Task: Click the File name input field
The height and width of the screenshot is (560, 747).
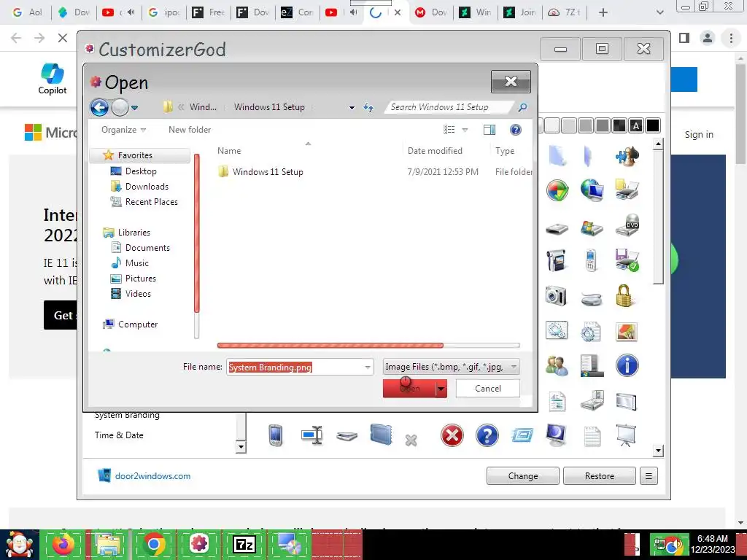Action: coord(295,367)
